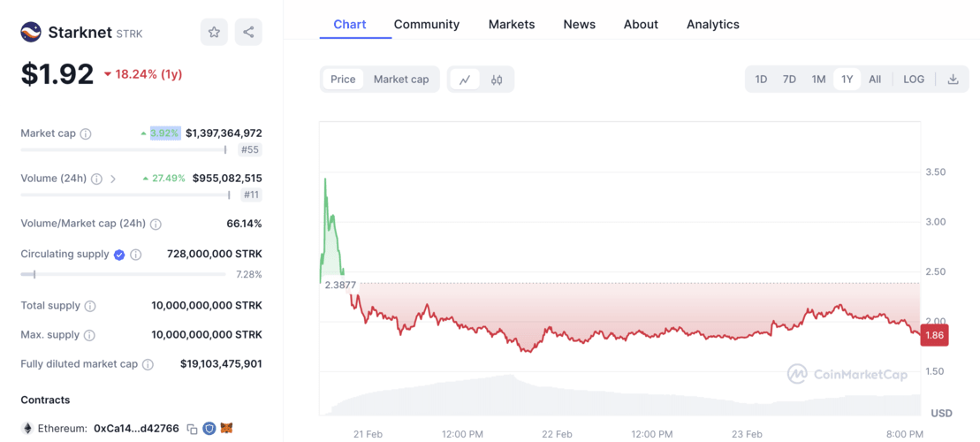Viewport: 980px width, 442px height.
Task: Click the MetaMask fox icon
Action: [226, 429]
